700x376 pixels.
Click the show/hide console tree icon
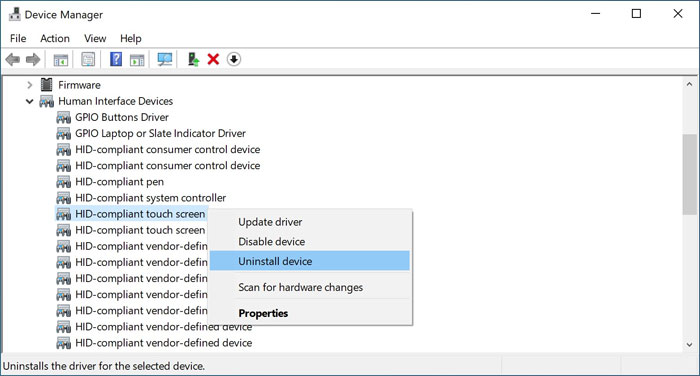(x=61, y=59)
